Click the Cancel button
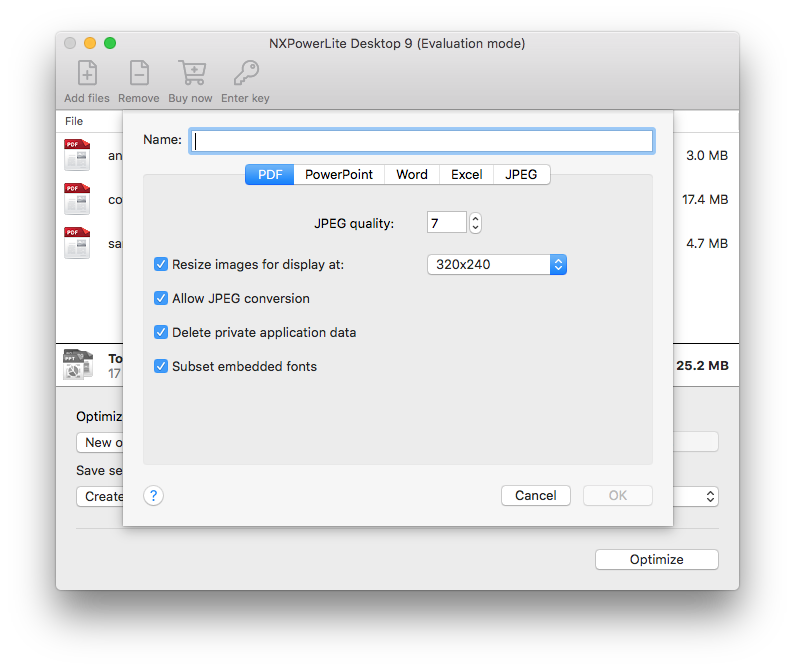 [536, 496]
